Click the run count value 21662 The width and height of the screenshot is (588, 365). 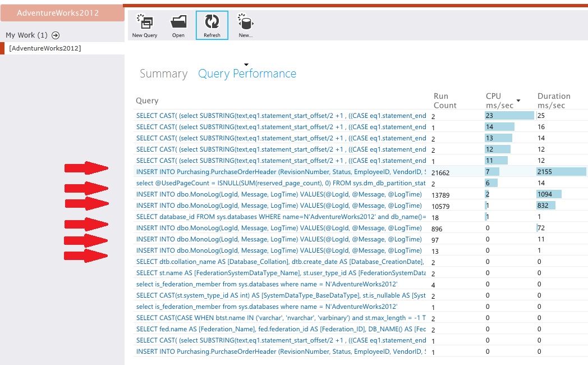[440, 173]
